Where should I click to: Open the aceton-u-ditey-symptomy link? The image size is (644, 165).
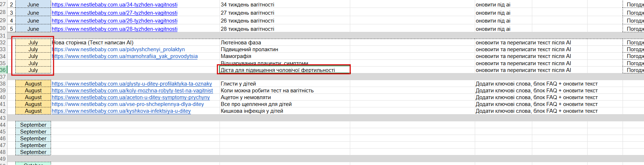[131, 97]
